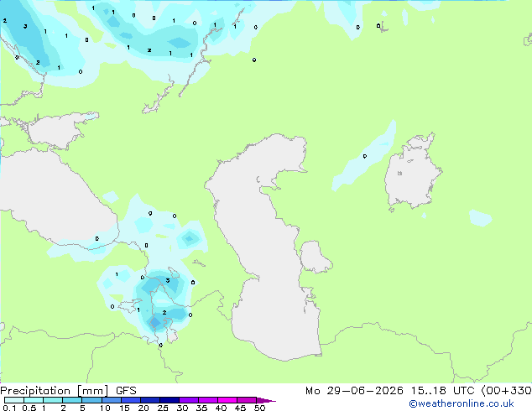Image resolution: width=532 pixels, height=411 pixels.
Task: Click the '10' legend scale label
Action: pos(105,408)
